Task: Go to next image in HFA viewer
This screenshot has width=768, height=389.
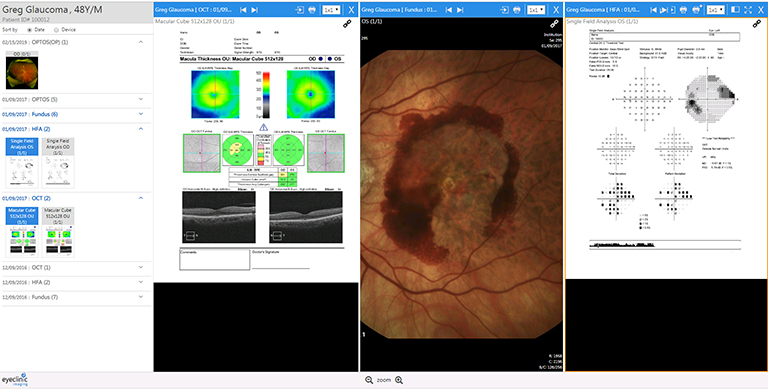Action: (664, 10)
